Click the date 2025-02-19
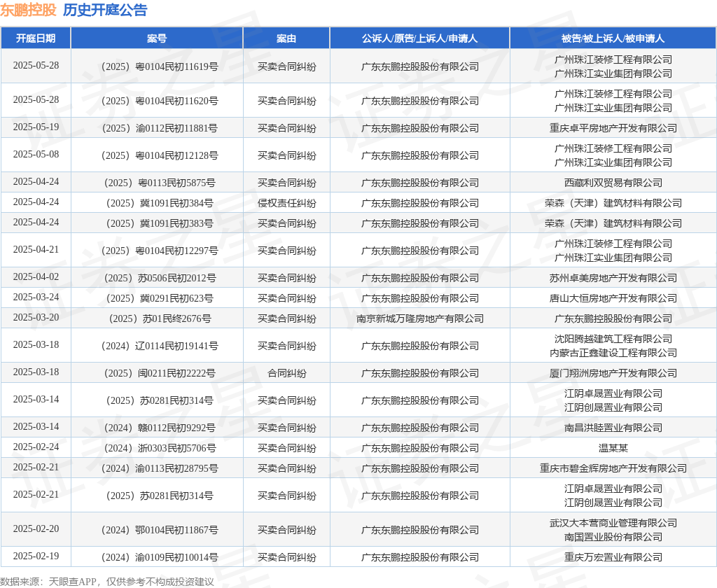The image size is (717, 588). (x=36, y=556)
